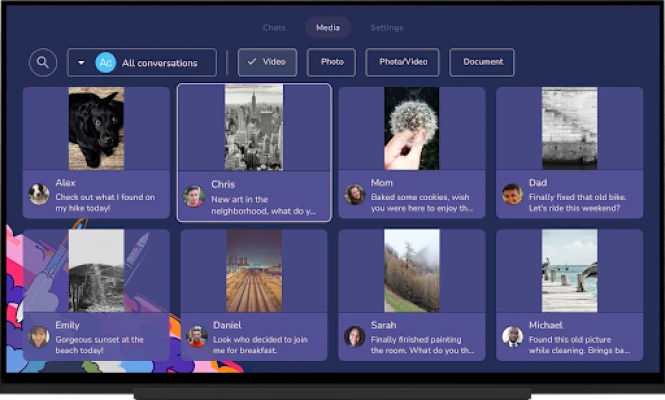The width and height of the screenshot is (665, 400).
Task: Click Mom's profile avatar
Action: 354,194
